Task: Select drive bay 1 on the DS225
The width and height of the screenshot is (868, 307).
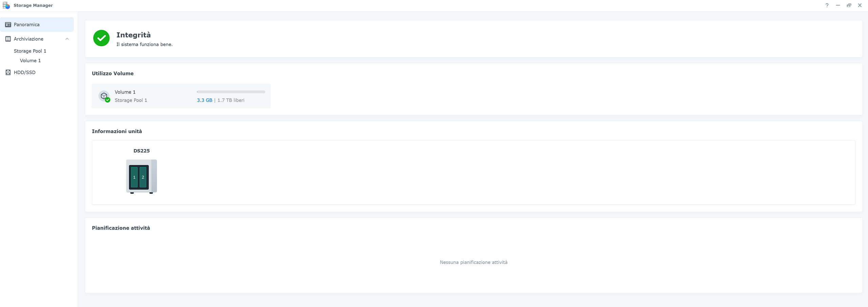Action: tap(134, 177)
